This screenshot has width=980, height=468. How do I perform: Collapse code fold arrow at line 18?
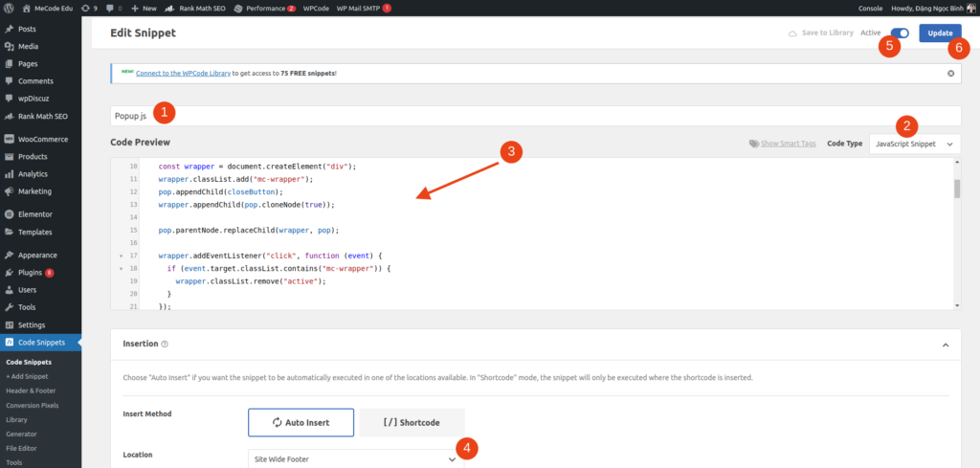(121, 269)
